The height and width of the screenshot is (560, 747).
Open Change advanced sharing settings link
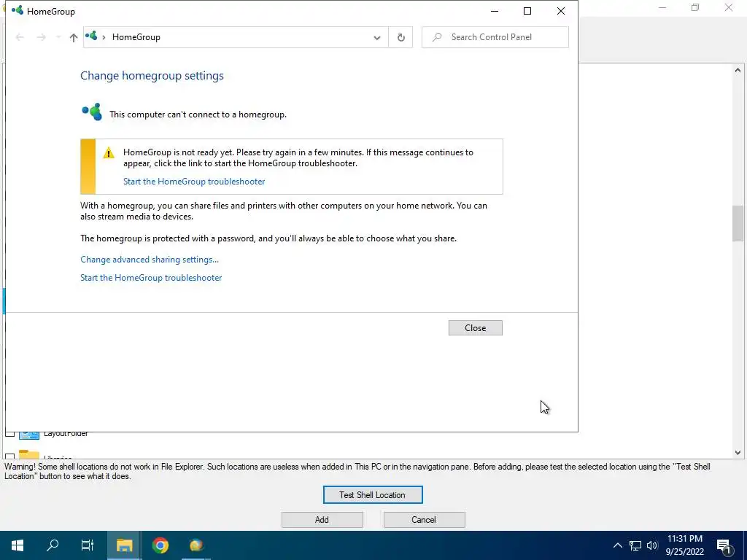point(150,260)
